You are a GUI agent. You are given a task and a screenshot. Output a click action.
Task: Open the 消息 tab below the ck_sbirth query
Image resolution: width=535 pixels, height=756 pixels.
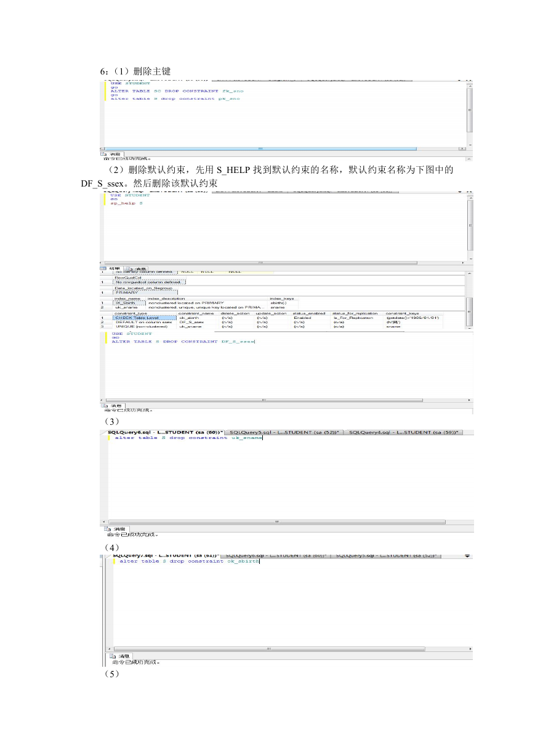pyautogui.click(x=120, y=656)
